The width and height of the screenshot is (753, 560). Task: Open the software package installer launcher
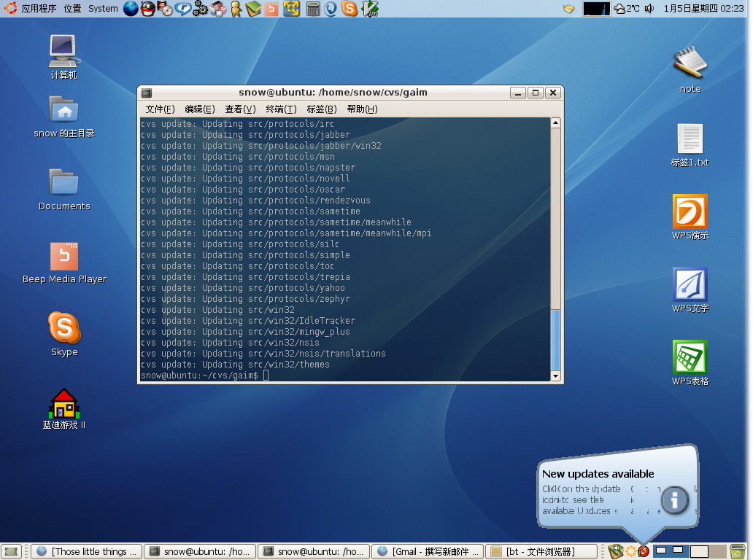pyautogui.click(x=218, y=9)
